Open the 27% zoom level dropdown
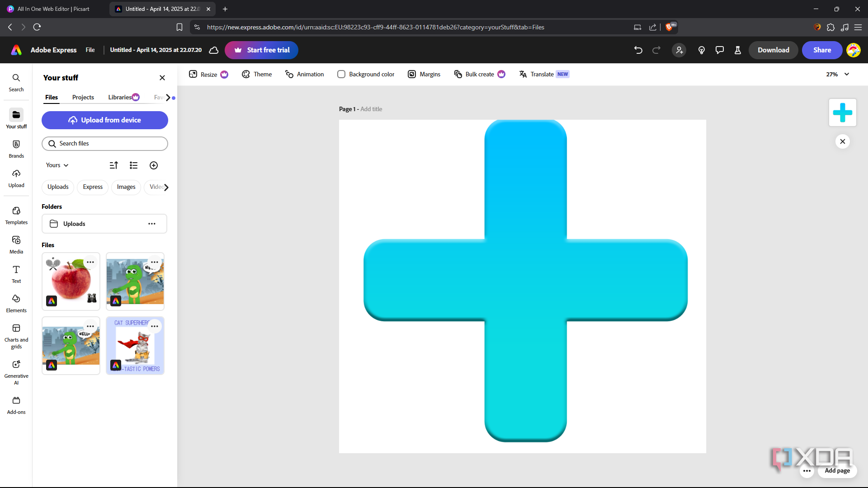This screenshot has width=868, height=488. (838, 74)
